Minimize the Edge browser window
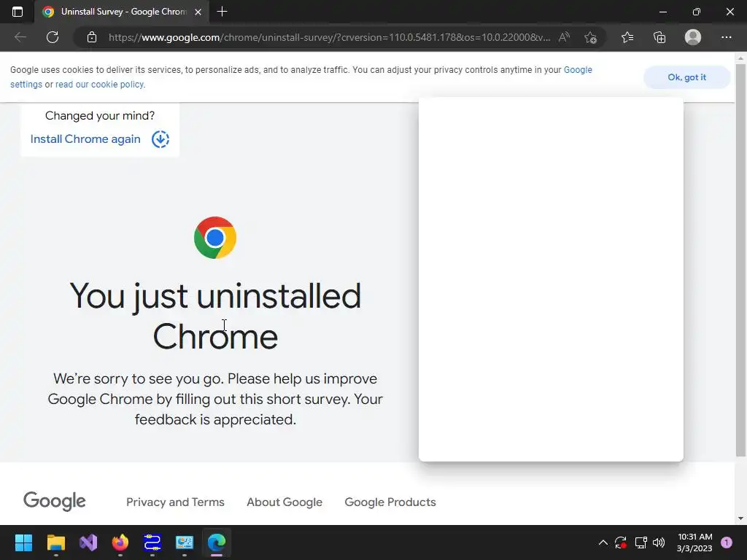This screenshot has width=747, height=560. 662,12
